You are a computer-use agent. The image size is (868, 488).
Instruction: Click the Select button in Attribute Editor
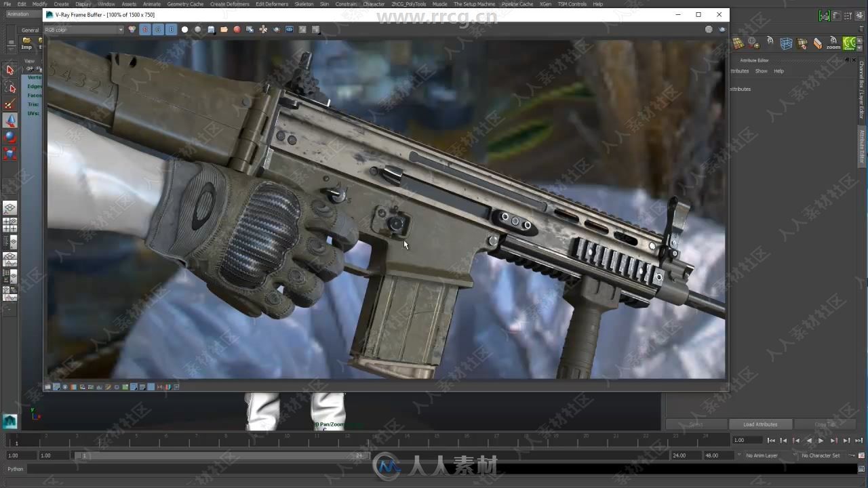(x=696, y=424)
